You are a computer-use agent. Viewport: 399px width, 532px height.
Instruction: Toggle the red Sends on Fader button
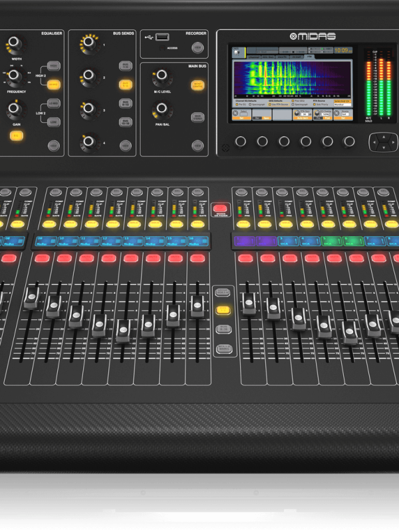[x=220, y=207]
